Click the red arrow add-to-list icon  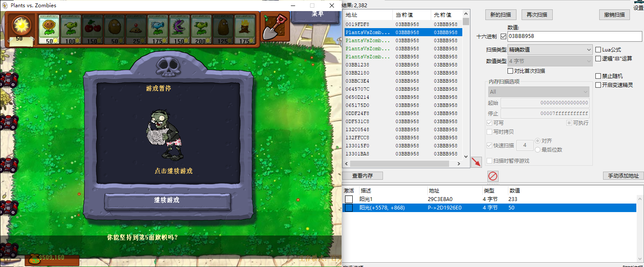[x=476, y=162]
